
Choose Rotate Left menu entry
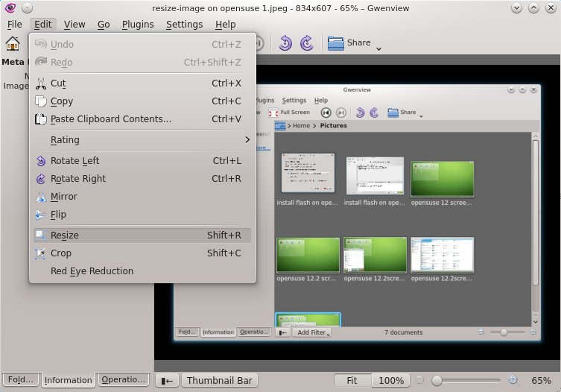point(142,161)
